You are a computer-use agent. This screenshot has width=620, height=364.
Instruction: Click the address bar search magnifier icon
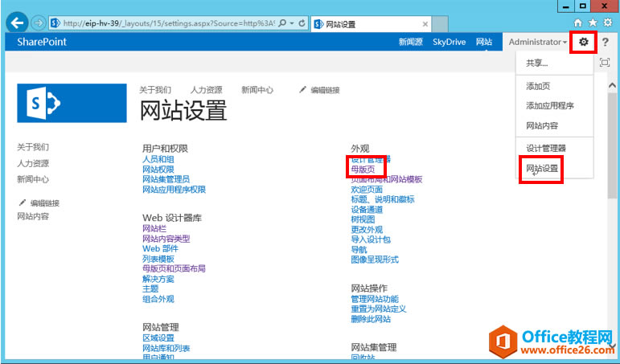pos(282,23)
